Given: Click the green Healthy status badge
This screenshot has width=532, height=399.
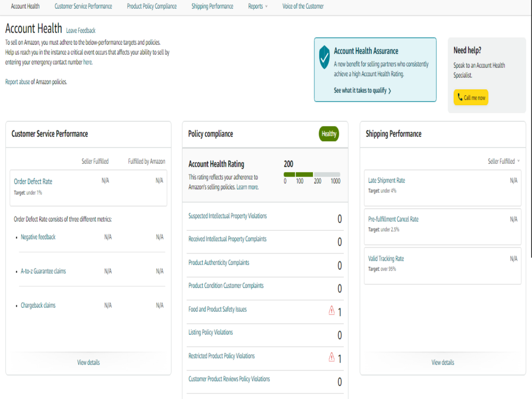Looking at the screenshot, I should [x=329, y=134].
